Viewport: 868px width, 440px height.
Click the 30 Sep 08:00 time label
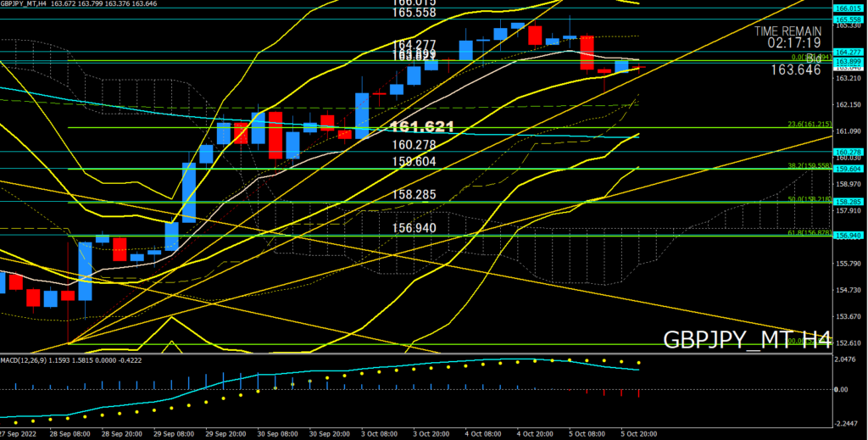(276, 434)
